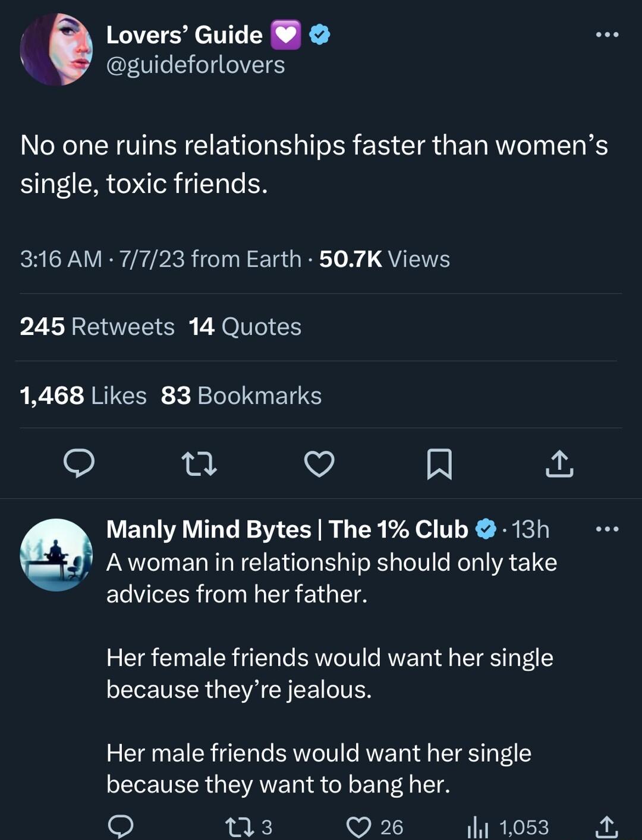This screenshot has width=642, height=840.
Task: Open the more options menu on the main tweet
Action: [x=606, y=34]
